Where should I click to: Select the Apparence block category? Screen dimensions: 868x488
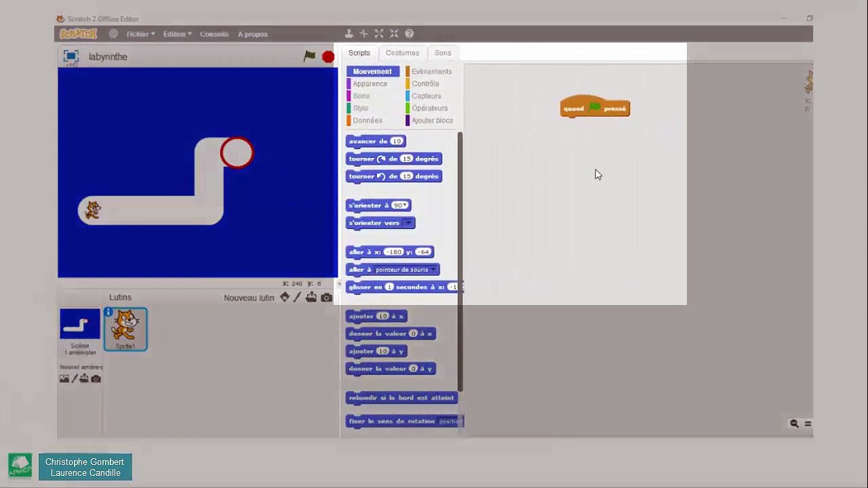coord(370,83)
